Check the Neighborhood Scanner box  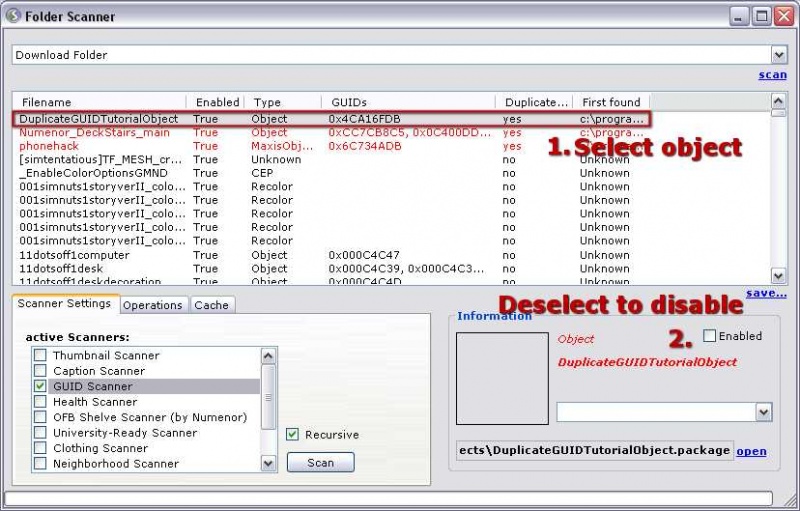(40, 463)
